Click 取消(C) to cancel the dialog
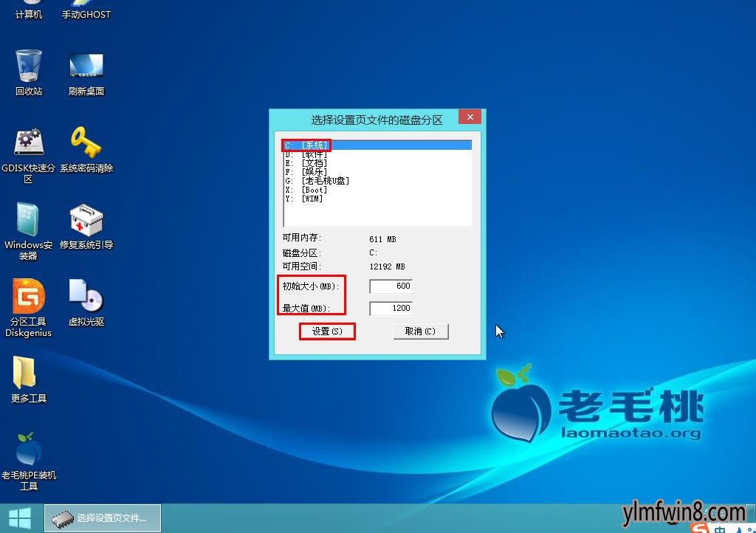756x533 pixels. (x=420, y=331)
